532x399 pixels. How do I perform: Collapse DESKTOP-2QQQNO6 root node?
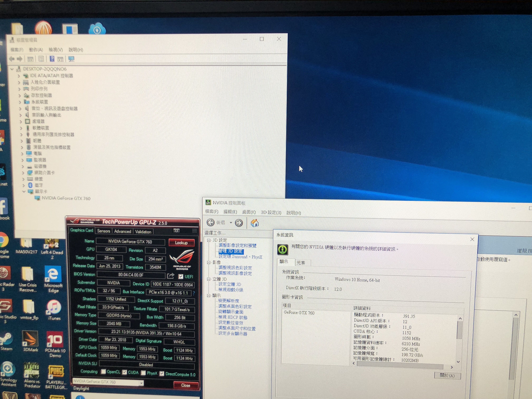click(x=12, y=69)
